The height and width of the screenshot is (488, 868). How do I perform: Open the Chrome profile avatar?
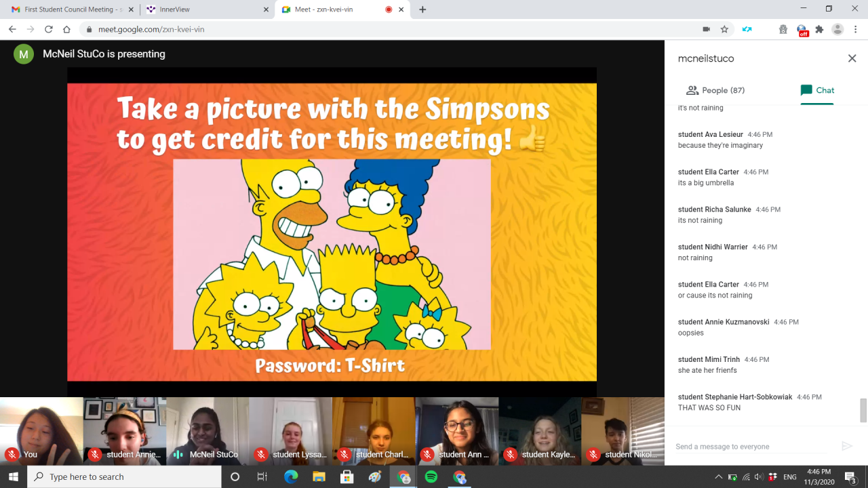[x=837, y=29]
